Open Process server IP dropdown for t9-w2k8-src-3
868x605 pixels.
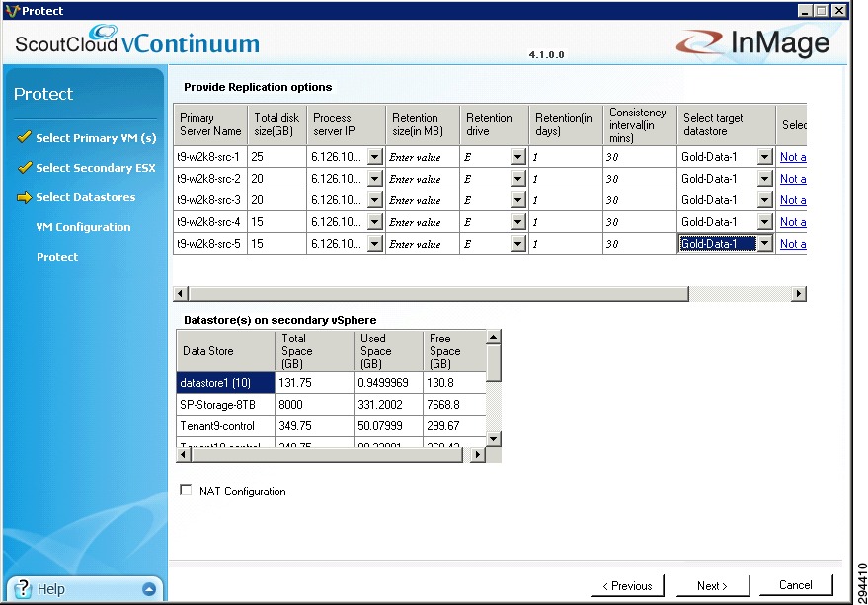(x=375, y=200)
